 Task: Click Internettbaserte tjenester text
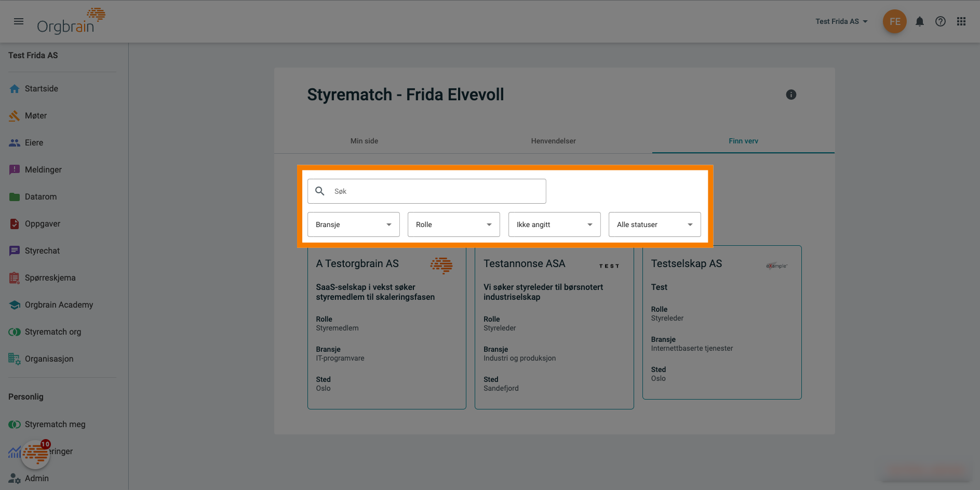[x=692, y=349]
